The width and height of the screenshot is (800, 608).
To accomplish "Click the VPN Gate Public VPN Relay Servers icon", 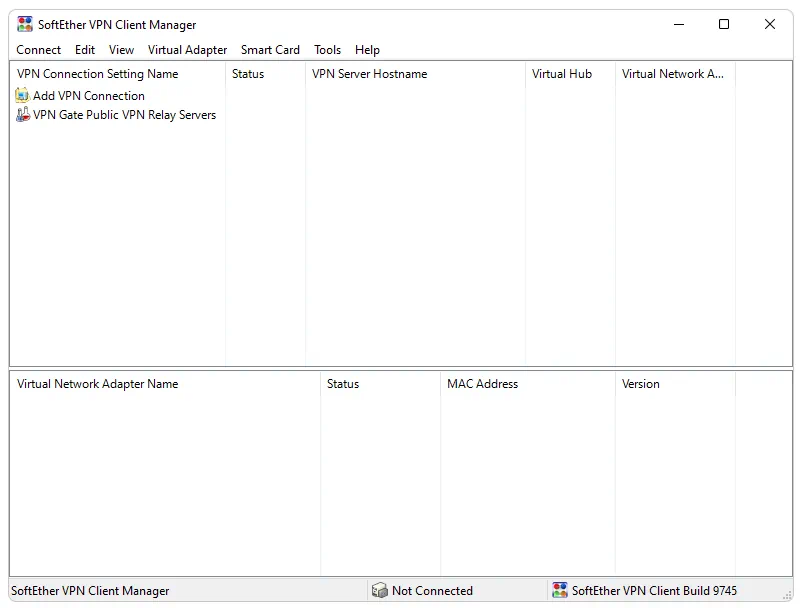I will pyautogui.click(x=22, y=114).
